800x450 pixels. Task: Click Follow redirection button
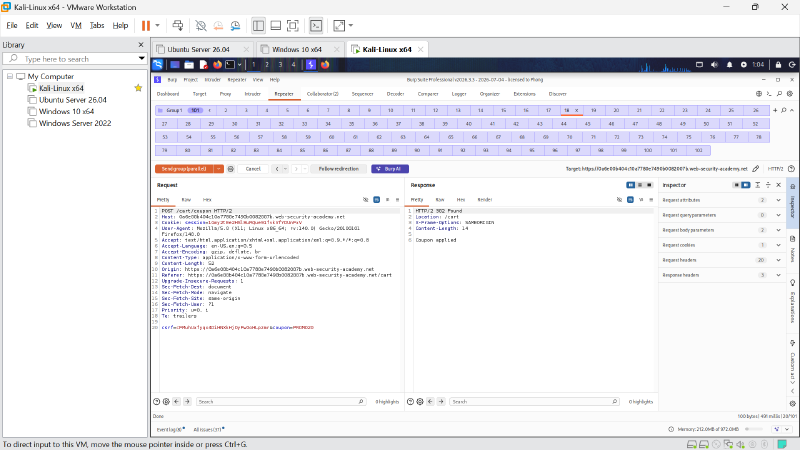pyautogui.click(x=339, y=169)
